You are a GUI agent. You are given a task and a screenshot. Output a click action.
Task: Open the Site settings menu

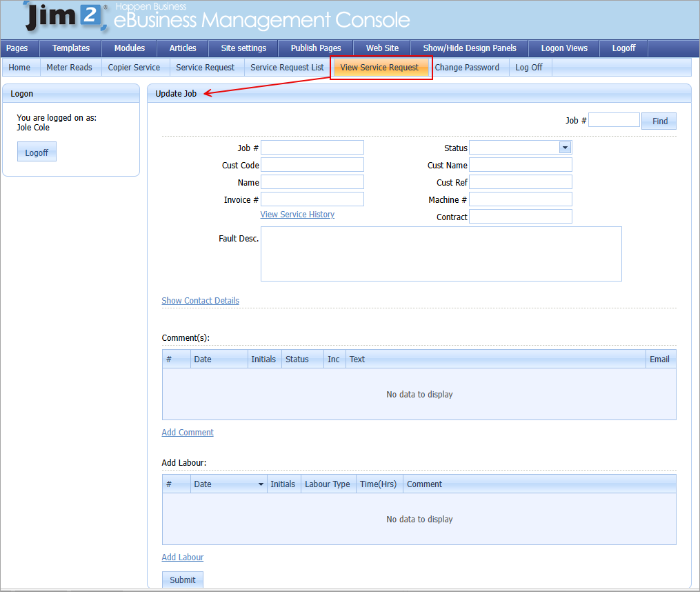pos(243,48)
